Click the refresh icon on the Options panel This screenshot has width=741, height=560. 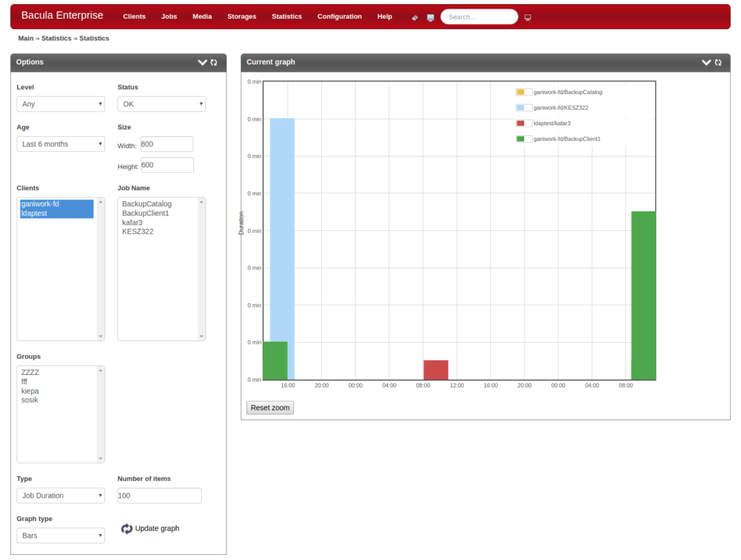pos(213,62)
